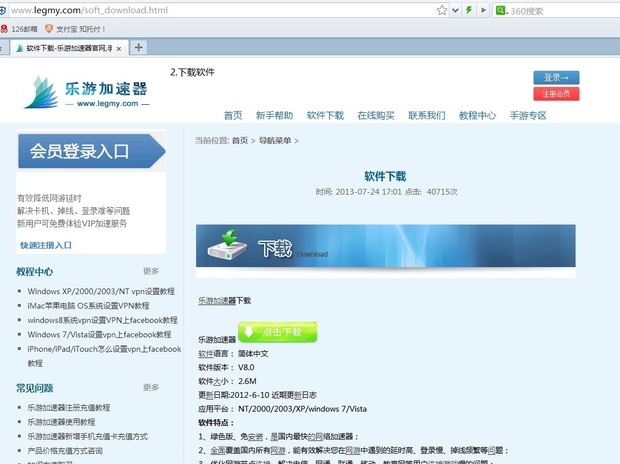Open 乐游加速器新增手机充值卡充值方式 link

tap(87, 436)
